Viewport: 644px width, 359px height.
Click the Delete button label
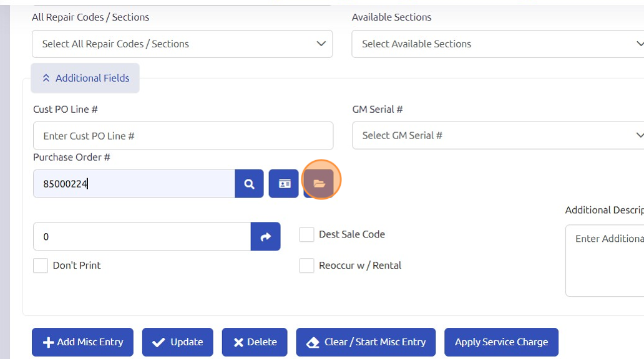pos(262,342)
